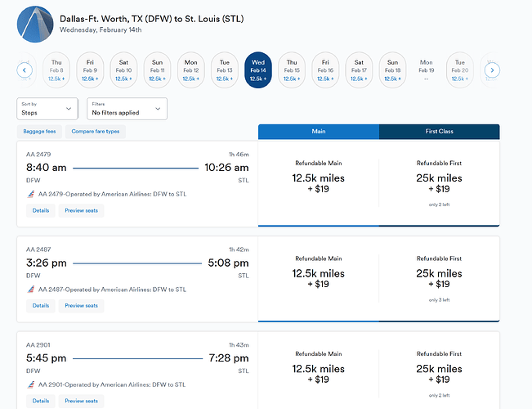Select Fri Feb 9 date
532x409 pixels.
90,70
